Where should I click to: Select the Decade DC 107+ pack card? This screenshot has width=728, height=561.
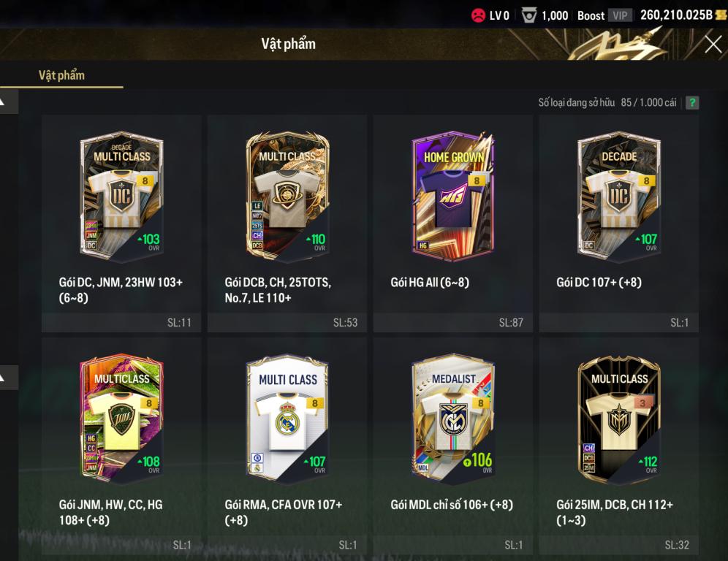tap(618, 224)
